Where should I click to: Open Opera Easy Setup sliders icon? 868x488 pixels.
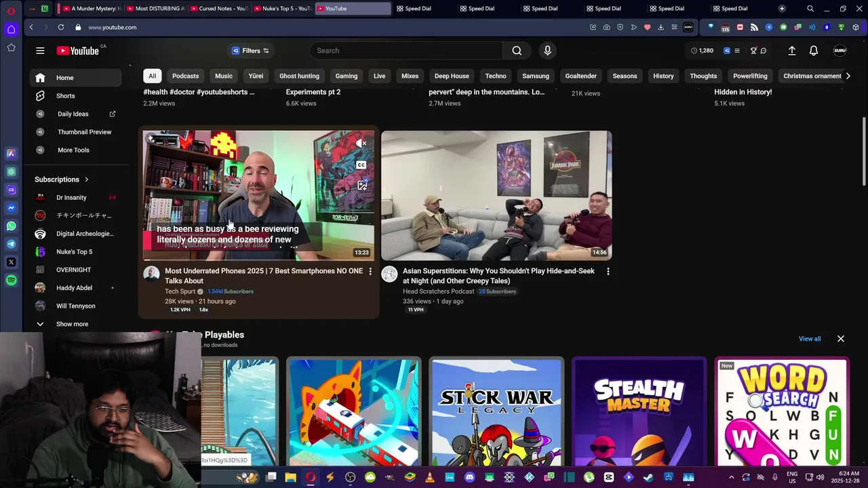click(674, 27)
